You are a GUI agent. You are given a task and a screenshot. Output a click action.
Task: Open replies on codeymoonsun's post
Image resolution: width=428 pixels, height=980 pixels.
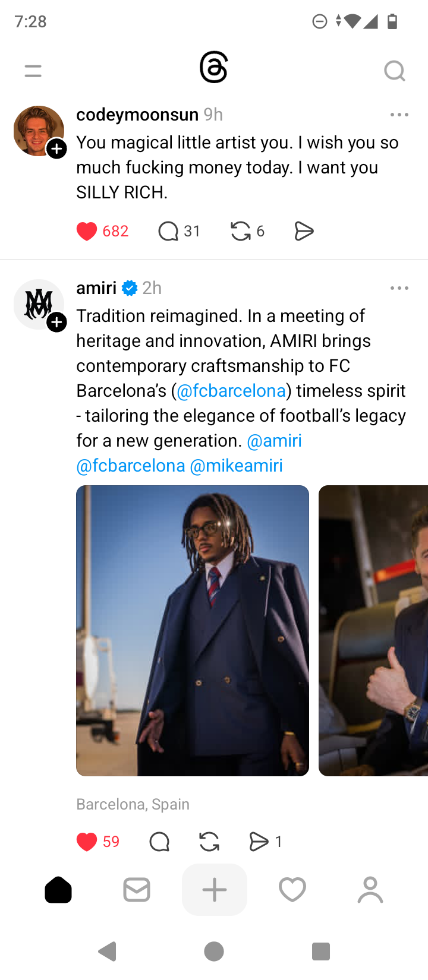coord(168,231)
